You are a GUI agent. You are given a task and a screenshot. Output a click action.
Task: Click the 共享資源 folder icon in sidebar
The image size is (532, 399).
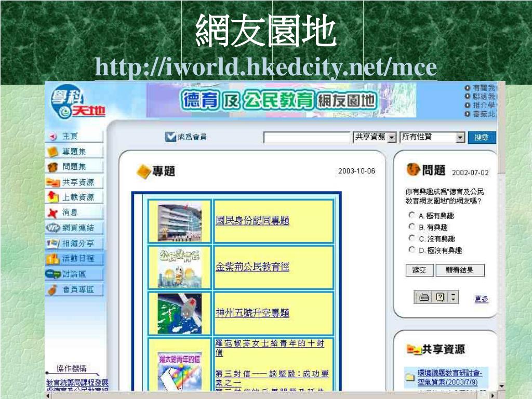[x=53, y=182]
